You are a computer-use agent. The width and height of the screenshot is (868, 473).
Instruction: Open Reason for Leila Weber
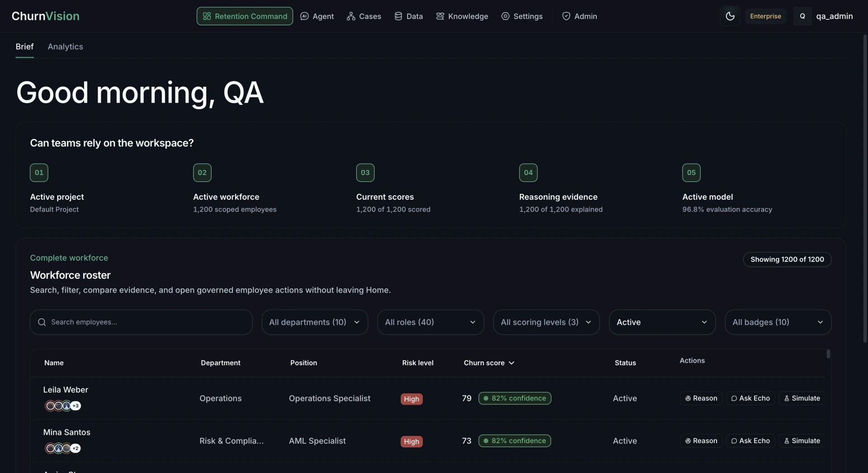click(701, 398)
